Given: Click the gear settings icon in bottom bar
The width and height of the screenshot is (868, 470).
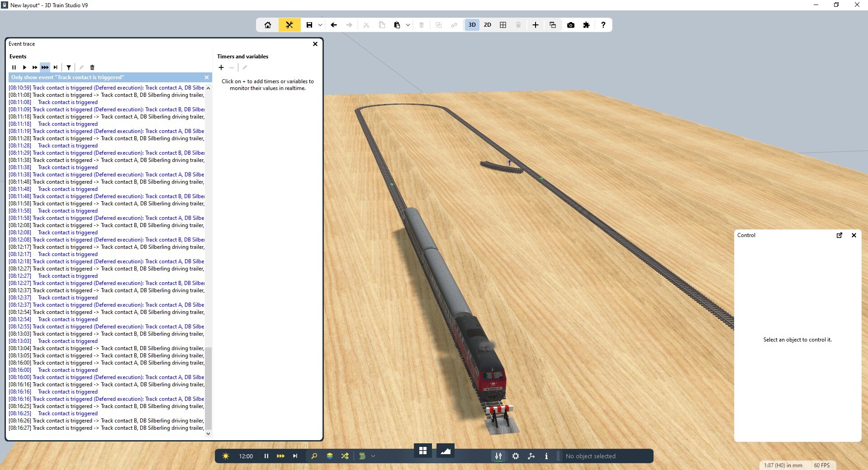Looking at the screenshot, I should pos(516,456).
